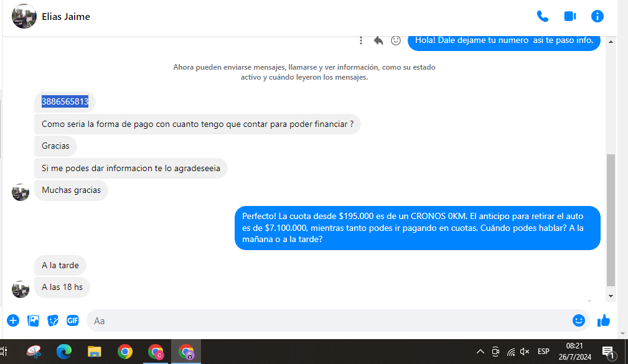React with emoji to the 'Hola!' message
The image size is (628, 364).
pos(395,40)
